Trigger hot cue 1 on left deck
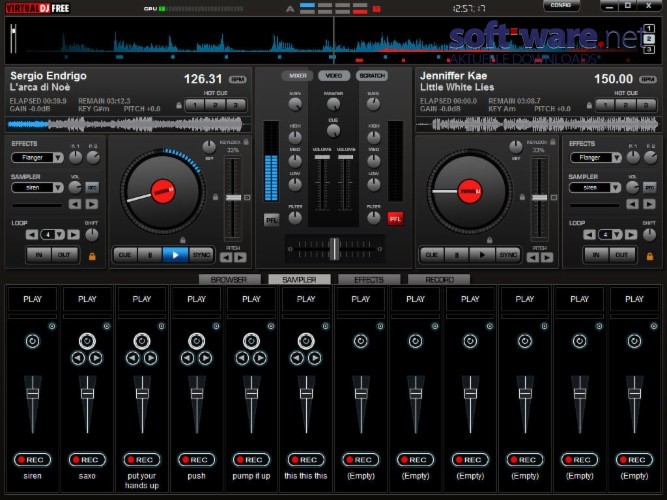Viewport: 667px width, 500px height. tap(195, 105)
